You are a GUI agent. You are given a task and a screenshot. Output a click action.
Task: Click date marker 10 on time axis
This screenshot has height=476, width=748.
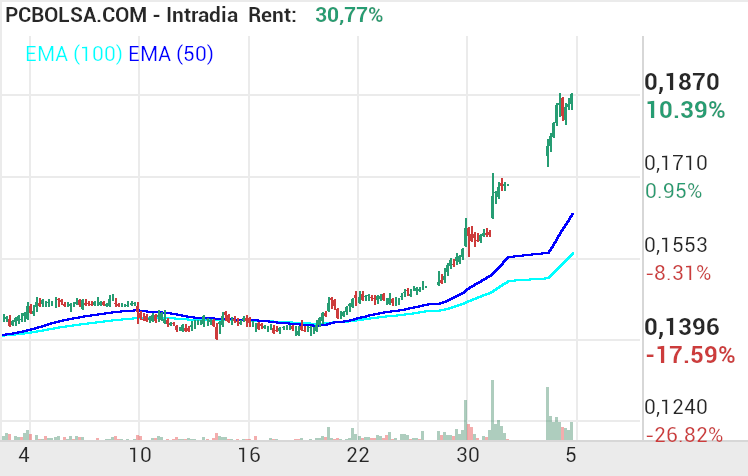pos(140,456)
